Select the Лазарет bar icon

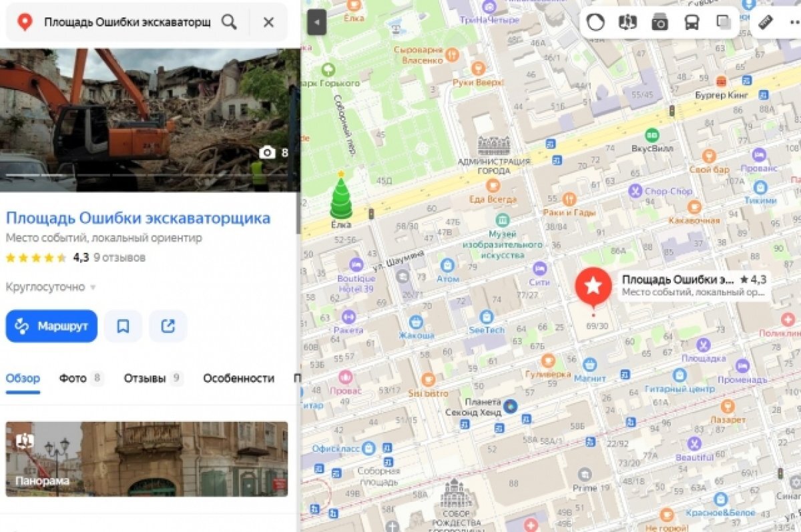[x=728, y=406]
